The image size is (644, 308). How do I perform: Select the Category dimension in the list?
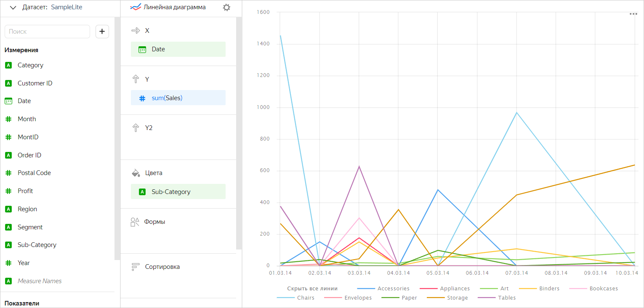click(30, 65)
